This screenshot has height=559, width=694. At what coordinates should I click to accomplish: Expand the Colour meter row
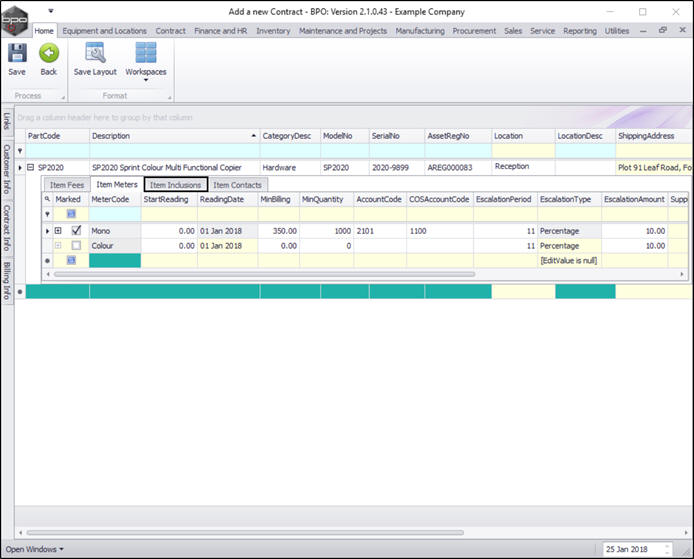click(58, 245)
